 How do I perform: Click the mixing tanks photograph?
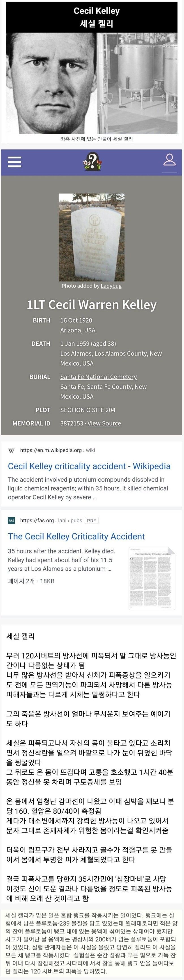[x=137, y=83]
